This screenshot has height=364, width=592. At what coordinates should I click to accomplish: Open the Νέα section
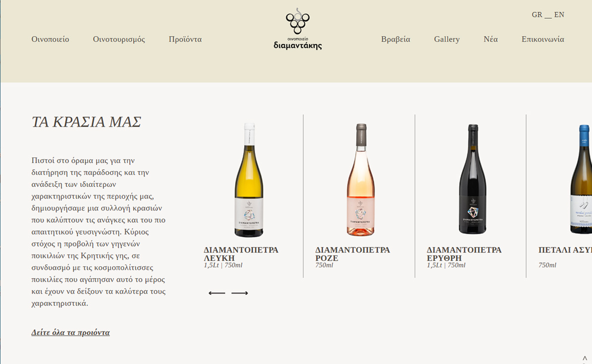pyautogui.click(x=490, y=39)
